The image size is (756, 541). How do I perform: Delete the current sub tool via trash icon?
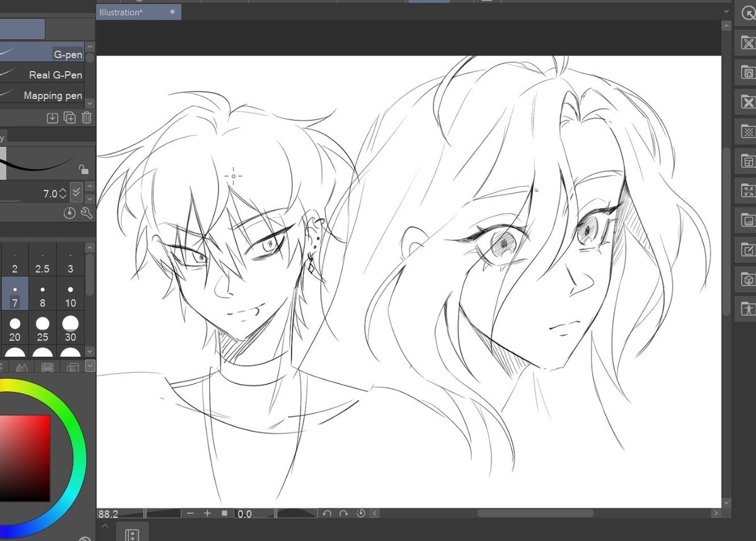click(x=86, y=117)
